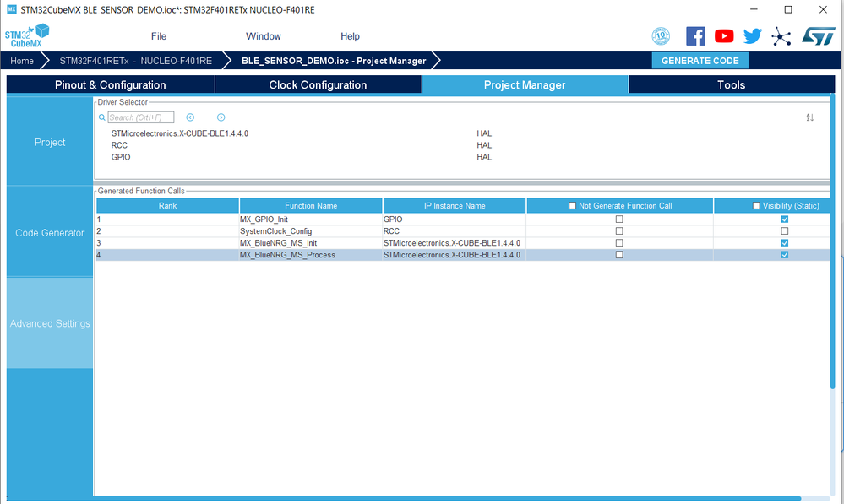Open STM32F401RETx - NUCLEO-F401RE breadcrumb
The height and width of the screenshot is (504, 844).
(136, 61)
